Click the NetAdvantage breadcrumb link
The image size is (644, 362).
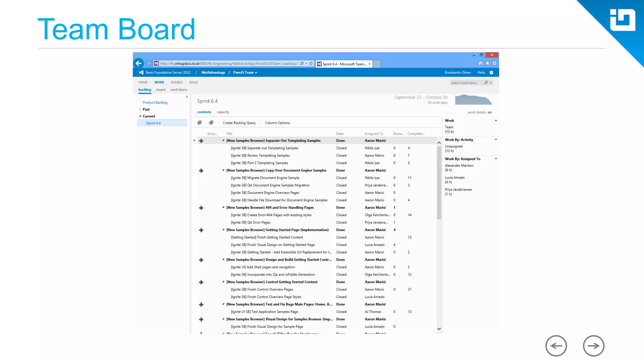(213, 73)
